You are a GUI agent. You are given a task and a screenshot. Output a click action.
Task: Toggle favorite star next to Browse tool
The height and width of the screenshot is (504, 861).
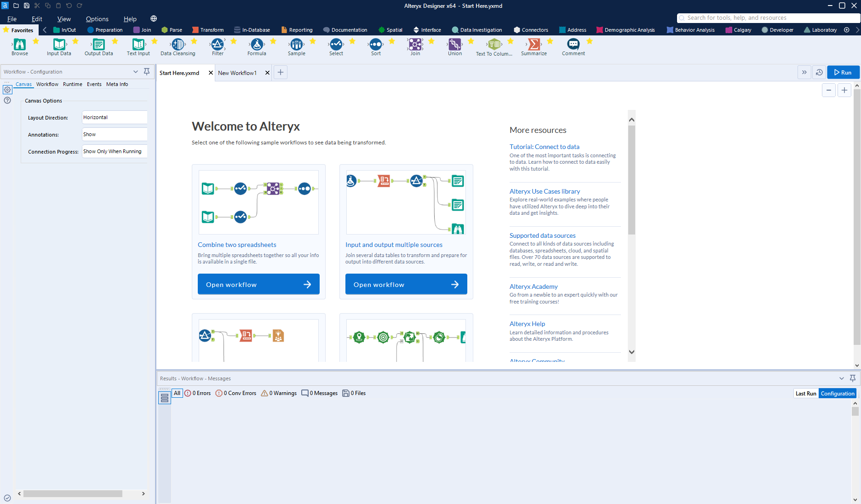pos(36,41)
